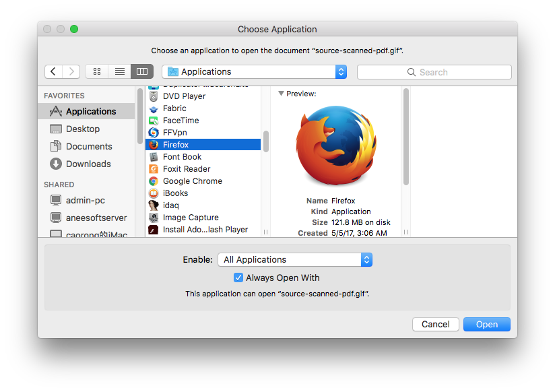555x392 pixels.
Task: Click the large Firefox preview image
Action: (336, 145)
